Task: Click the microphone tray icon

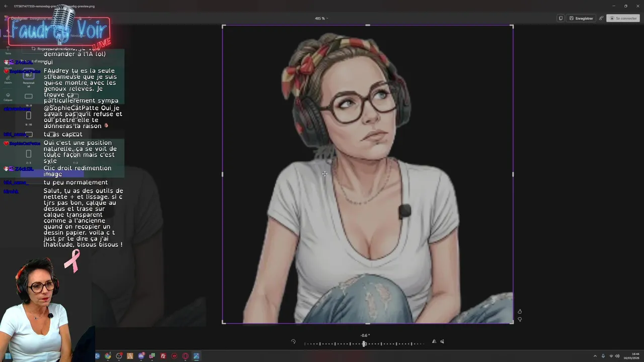Action: pyautogui.click(x=603, y=356)
